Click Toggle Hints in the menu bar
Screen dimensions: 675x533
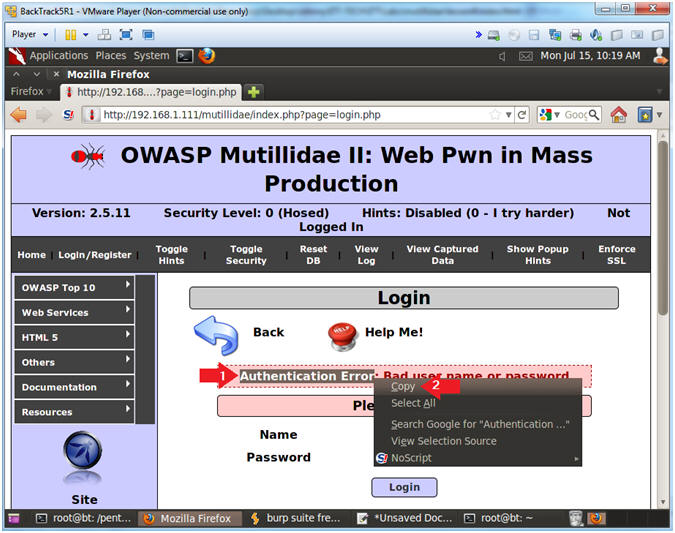pyautogui.click(x=171, y=254)
